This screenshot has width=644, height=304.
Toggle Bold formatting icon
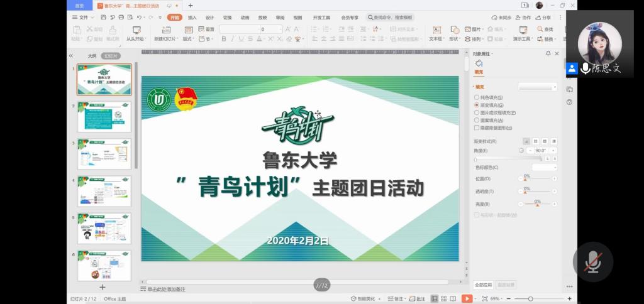pyautogui.click(x=224, y=39)
